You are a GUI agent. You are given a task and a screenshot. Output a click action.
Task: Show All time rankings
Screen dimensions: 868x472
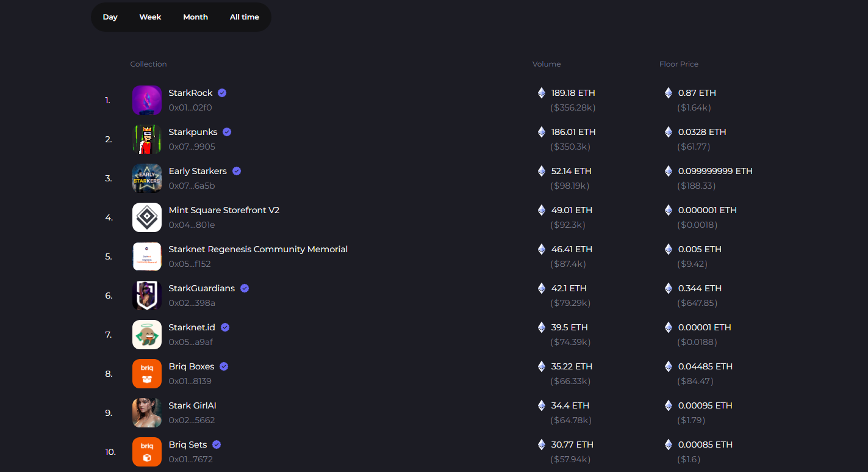coord(245,17)
